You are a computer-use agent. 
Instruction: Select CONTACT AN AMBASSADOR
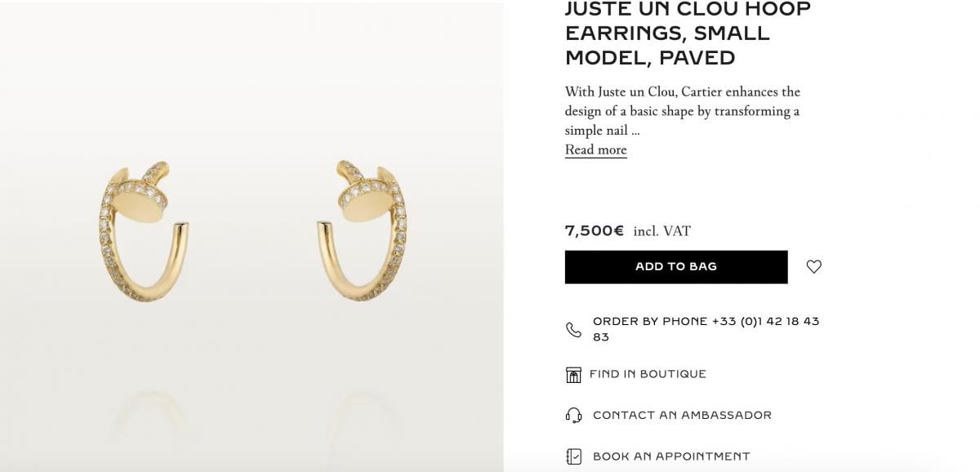pos(680,415)
